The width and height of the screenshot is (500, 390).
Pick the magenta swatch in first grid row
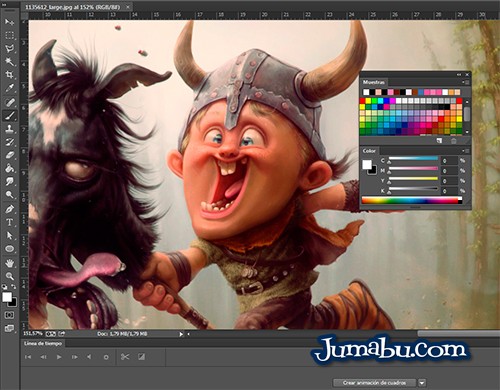[x=393, y=101]
